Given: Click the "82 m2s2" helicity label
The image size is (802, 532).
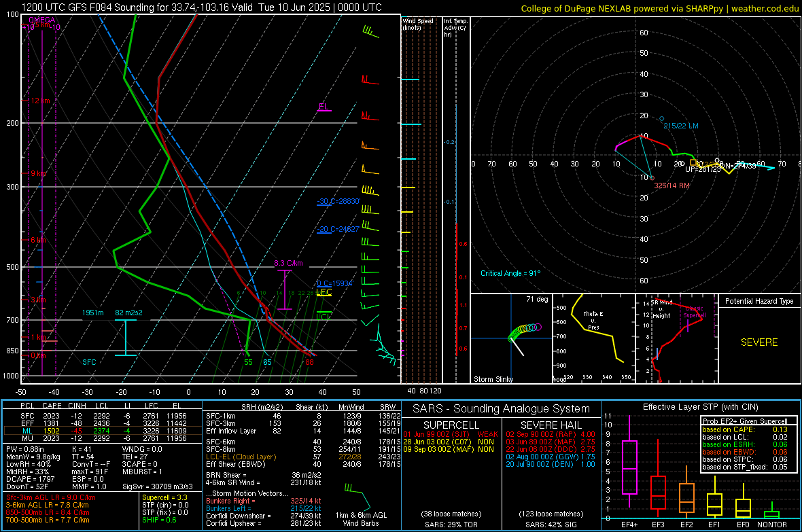Looking at the screenshot, I should 129,313.
